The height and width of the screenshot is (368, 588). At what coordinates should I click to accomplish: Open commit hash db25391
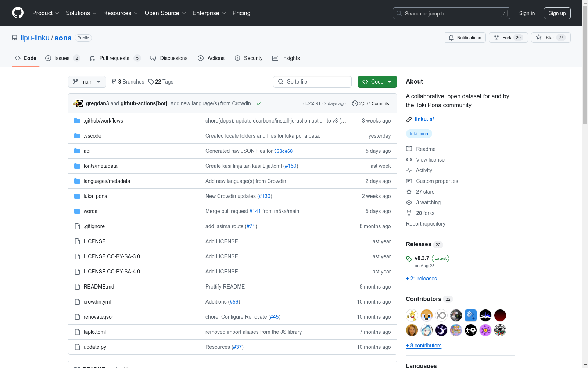312,103
